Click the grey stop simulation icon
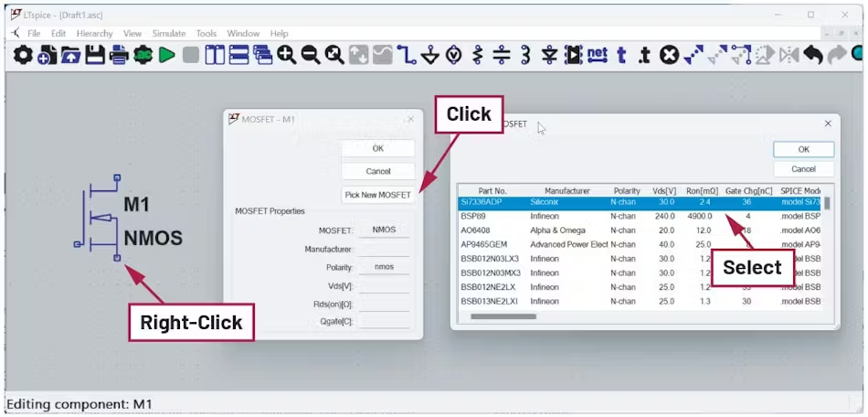 pyautogui.click(x=191, y=55)
